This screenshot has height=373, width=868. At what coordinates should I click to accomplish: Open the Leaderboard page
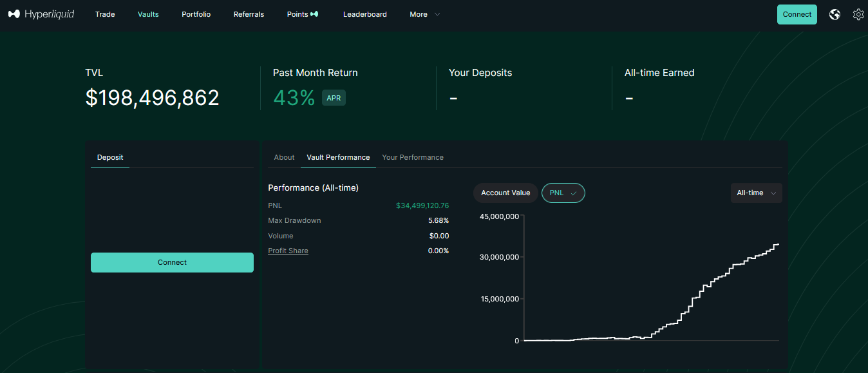pos(365,14)
